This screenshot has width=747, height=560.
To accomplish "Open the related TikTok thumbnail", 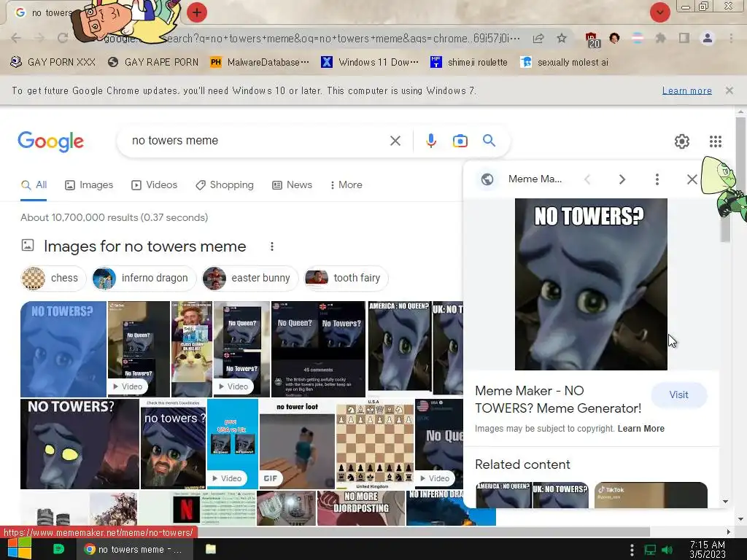I will pyautogui.click(x=651, y=495).
